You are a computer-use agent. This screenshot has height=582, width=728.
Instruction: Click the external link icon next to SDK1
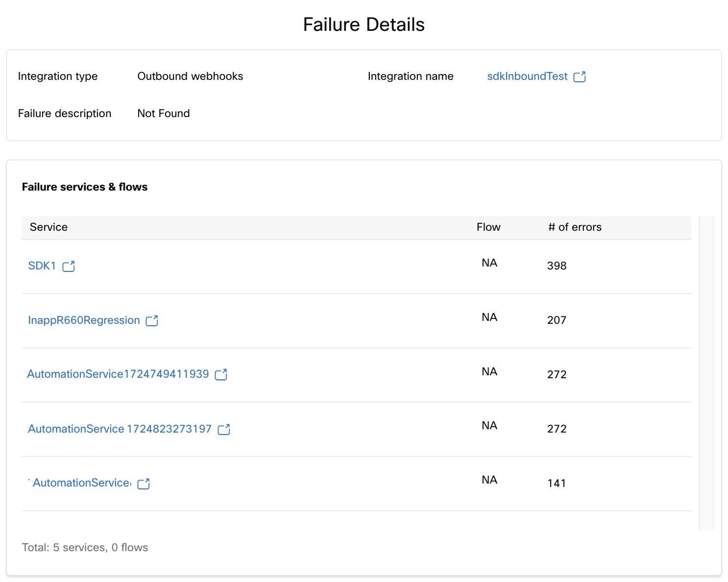[69, 266]
